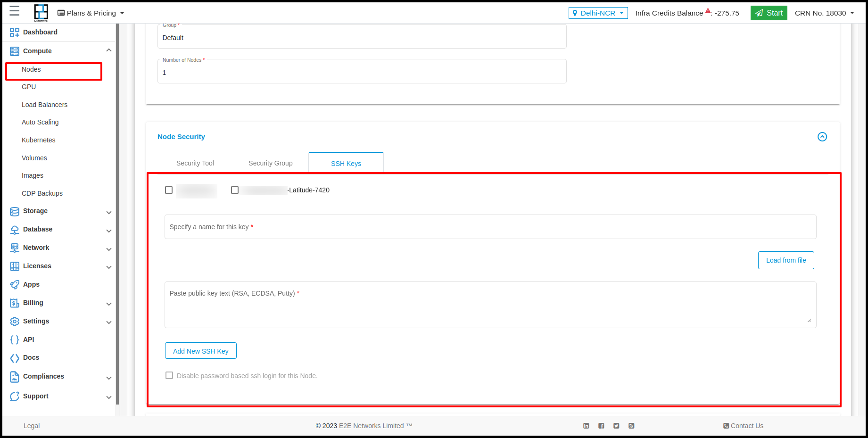Expand the Compliances section chevron
This screenshot has width=868, height=438.
tap(109, 378)
